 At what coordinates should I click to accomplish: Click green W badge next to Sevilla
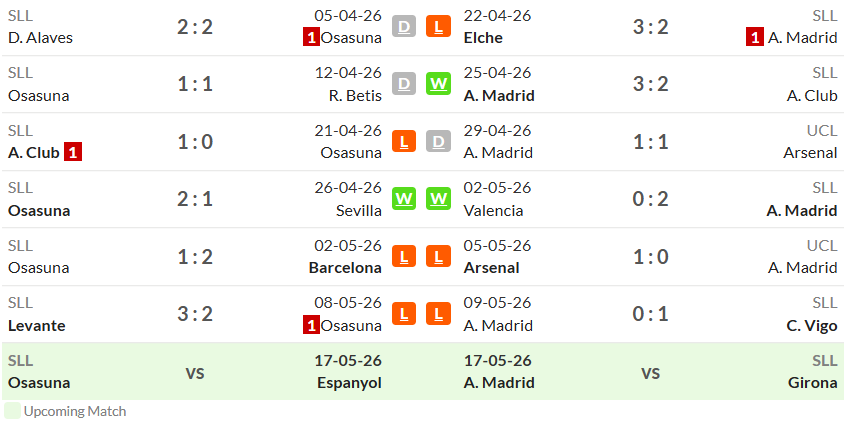point(404,199)
